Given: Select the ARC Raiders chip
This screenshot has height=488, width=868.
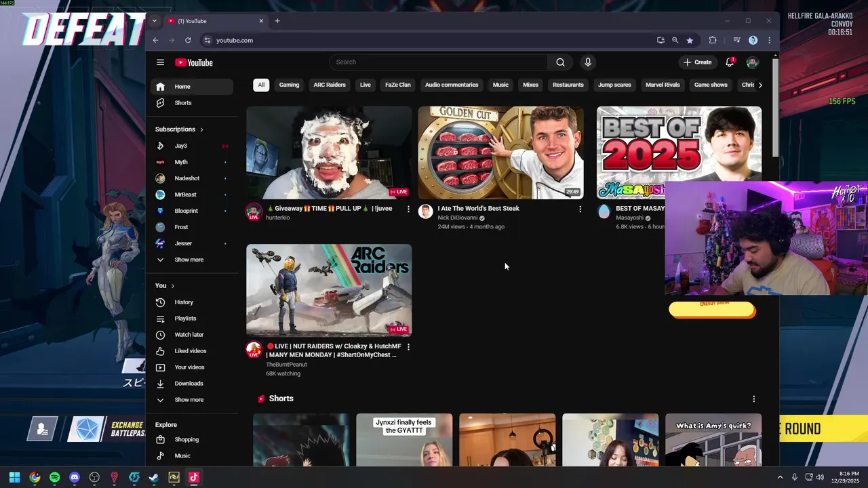Looking at the screenshot, I should 330,85.
